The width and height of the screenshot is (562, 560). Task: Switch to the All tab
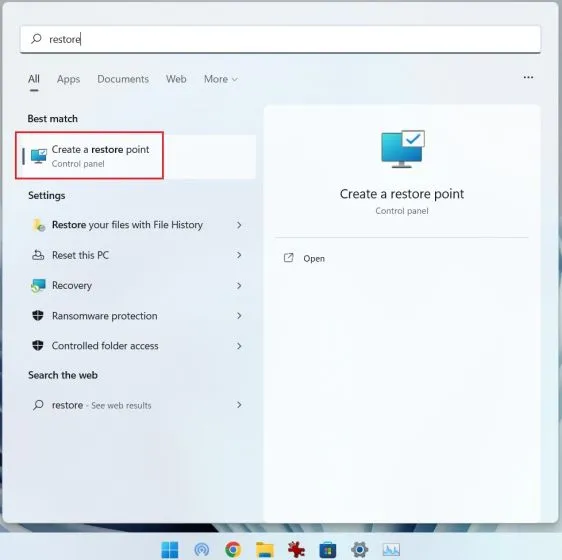[x=34, y=79]
